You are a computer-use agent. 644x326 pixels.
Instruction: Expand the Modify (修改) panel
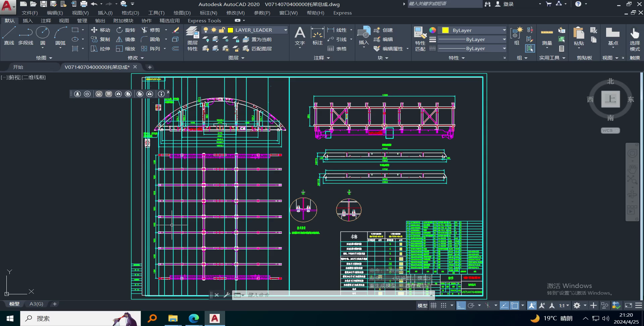pyautogui.click(x=136, y=58)
